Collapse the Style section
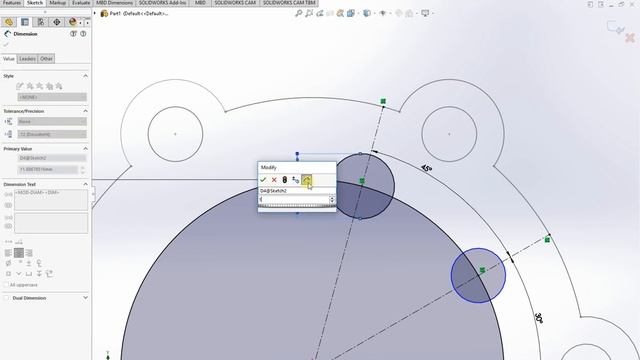 pyautogui.click(x=85, y=76)
